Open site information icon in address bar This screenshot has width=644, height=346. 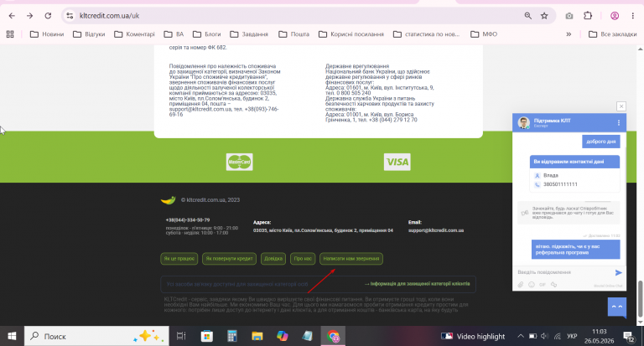[x=70, y=16]
